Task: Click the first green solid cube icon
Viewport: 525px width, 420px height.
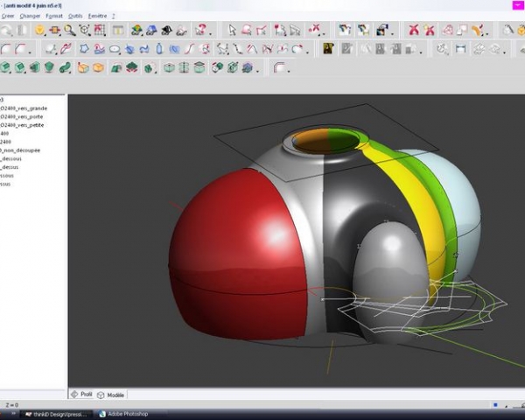Action: [5, 67]
